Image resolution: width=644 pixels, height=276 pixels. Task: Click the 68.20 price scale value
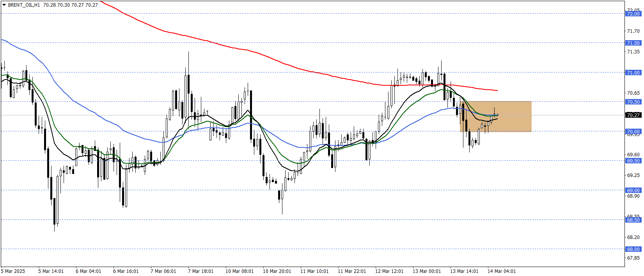click(x=633, y=237)
